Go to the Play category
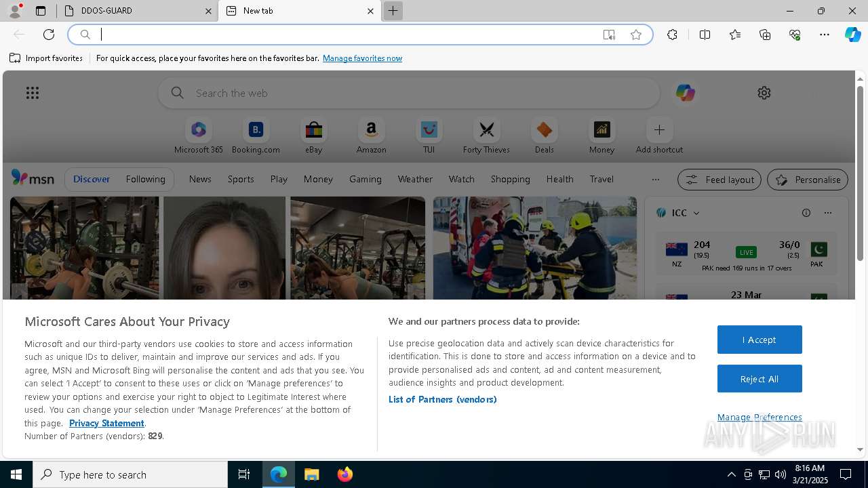This screenshot has height=488, width=868. pos(279,179)
